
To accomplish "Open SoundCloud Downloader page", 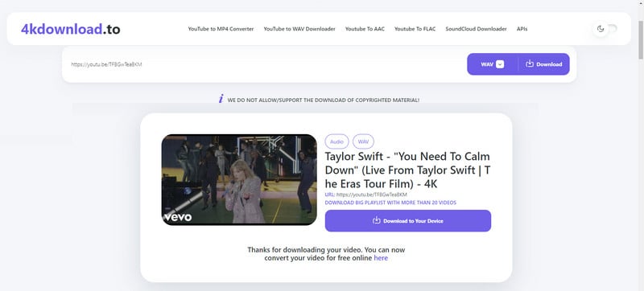I will 476,29.
